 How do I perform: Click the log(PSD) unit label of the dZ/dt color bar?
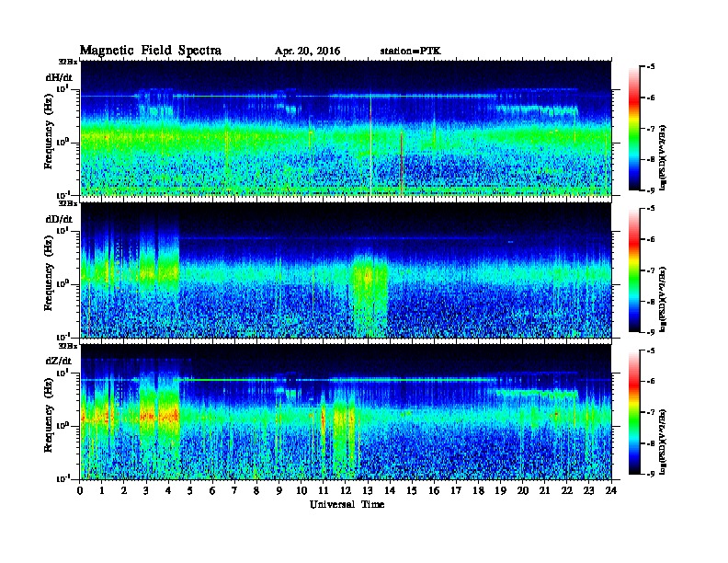663,441
